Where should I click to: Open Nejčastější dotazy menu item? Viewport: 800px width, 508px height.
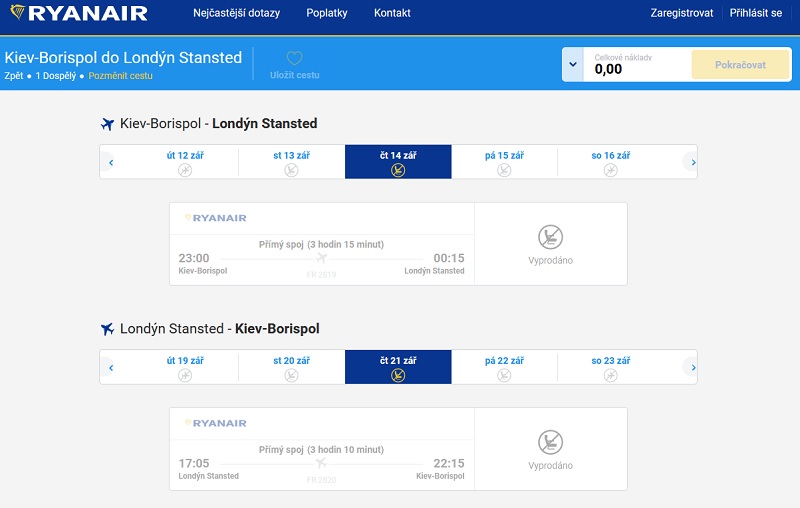(x=236, y=13)
